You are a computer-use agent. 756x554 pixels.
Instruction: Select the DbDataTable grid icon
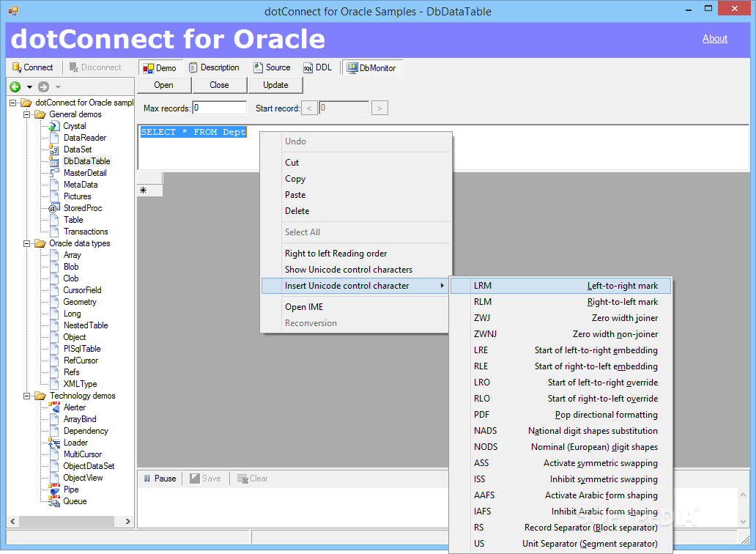point(54,161)
